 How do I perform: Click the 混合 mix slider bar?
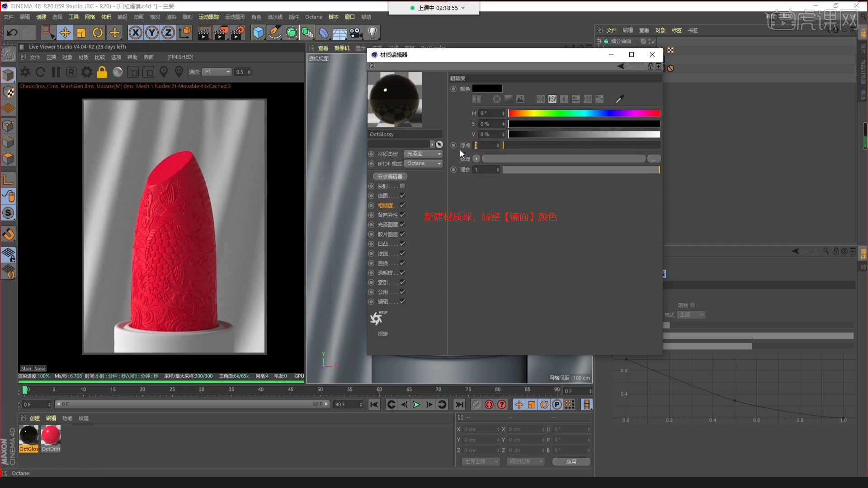point(581,169)
